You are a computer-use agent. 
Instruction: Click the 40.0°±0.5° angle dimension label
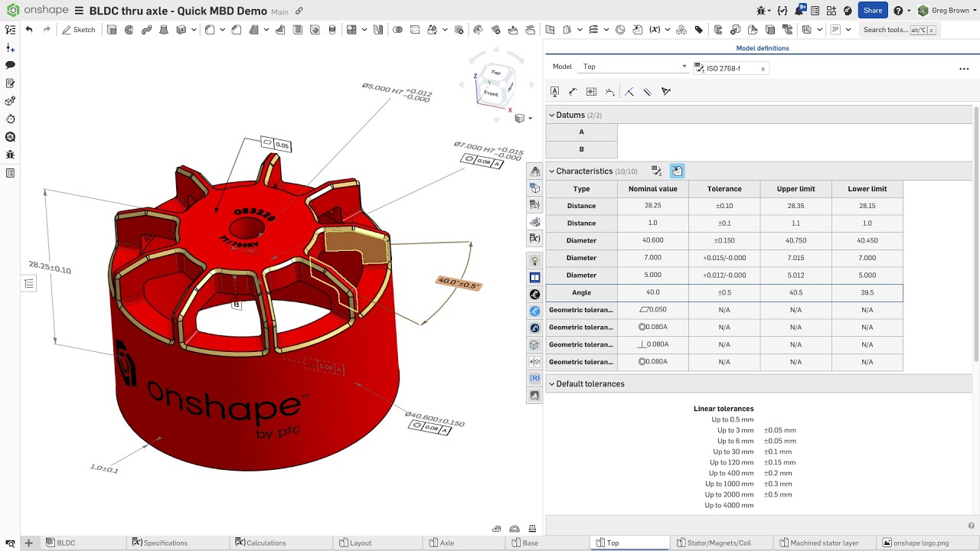459,284
